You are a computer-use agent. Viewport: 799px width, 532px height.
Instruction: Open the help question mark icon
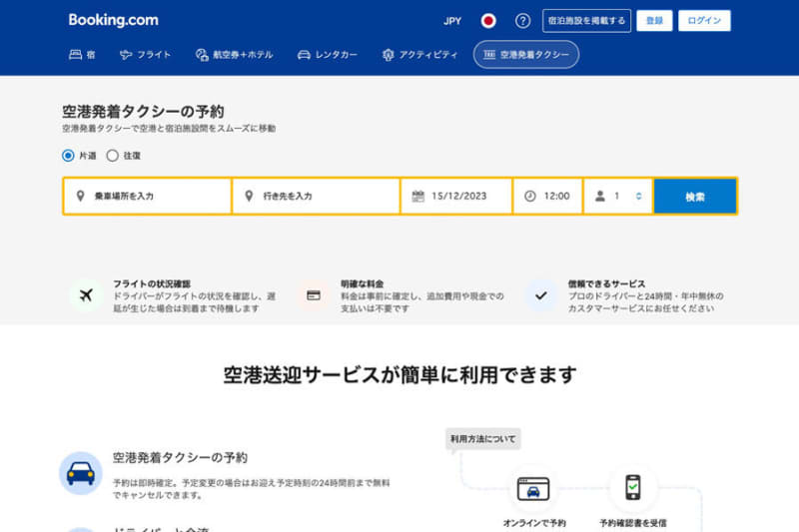coord(522,21)
